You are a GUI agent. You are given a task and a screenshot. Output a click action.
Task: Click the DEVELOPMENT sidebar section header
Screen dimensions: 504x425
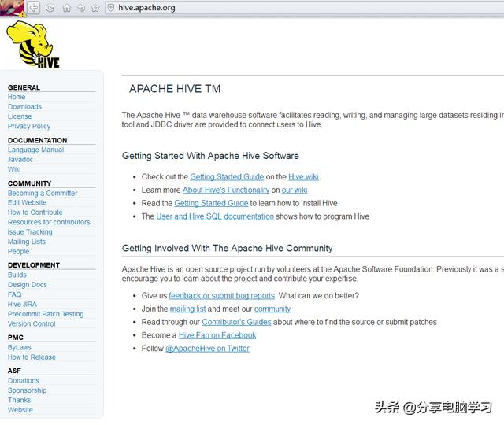[x=34, y=265]
